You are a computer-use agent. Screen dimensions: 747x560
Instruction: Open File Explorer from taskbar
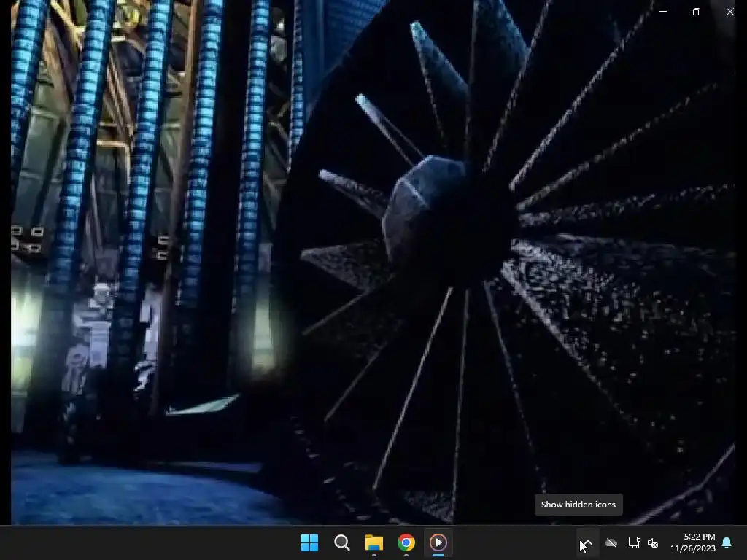coord(374,542)
